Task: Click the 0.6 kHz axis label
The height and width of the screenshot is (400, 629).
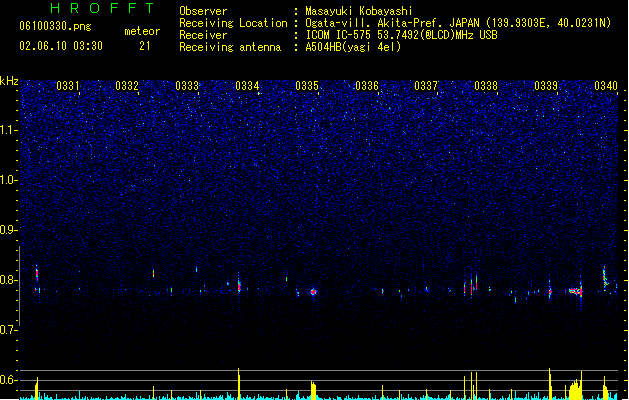Action: click(9, 380)
